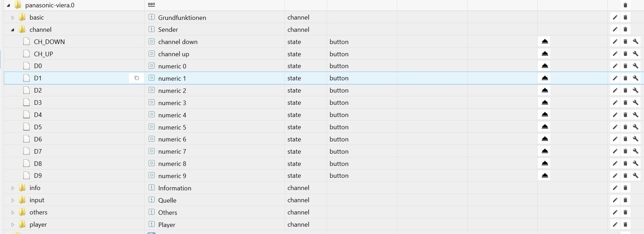Trigger the D3 button value

(545, 103)
